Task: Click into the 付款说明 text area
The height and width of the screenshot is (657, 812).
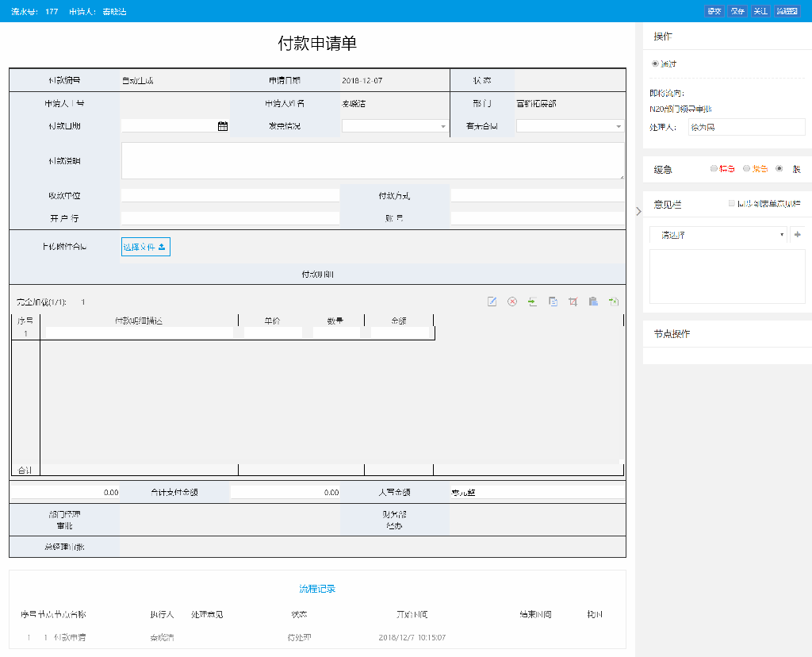Action: tap(373, 160)
